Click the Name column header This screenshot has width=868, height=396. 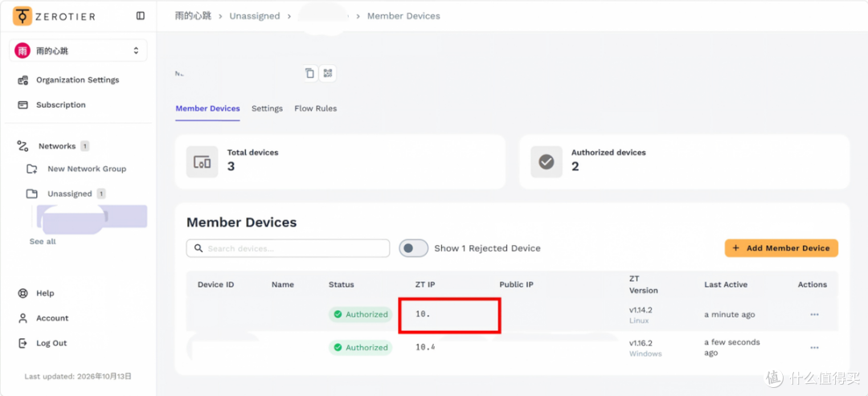coord(283,284)
